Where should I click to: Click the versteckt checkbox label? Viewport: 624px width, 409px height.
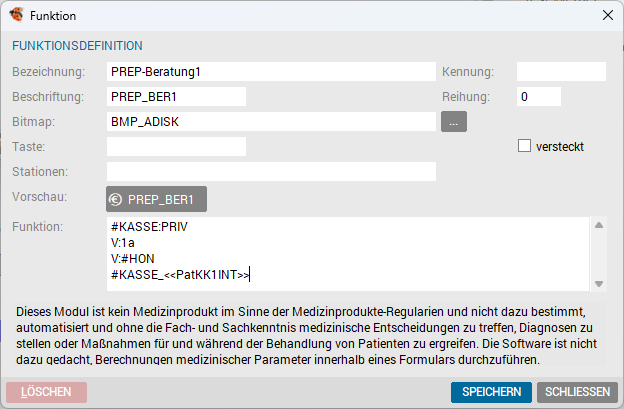point(560,147)
